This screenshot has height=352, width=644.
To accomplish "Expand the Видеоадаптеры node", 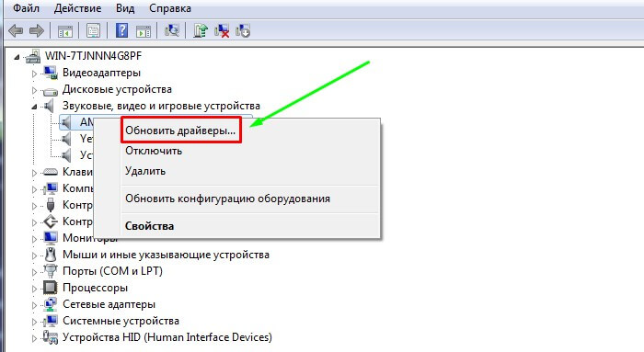I will tap(35, 74).
